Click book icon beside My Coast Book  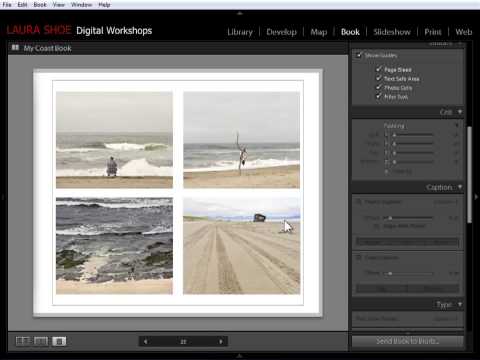(x=15, y=48)
